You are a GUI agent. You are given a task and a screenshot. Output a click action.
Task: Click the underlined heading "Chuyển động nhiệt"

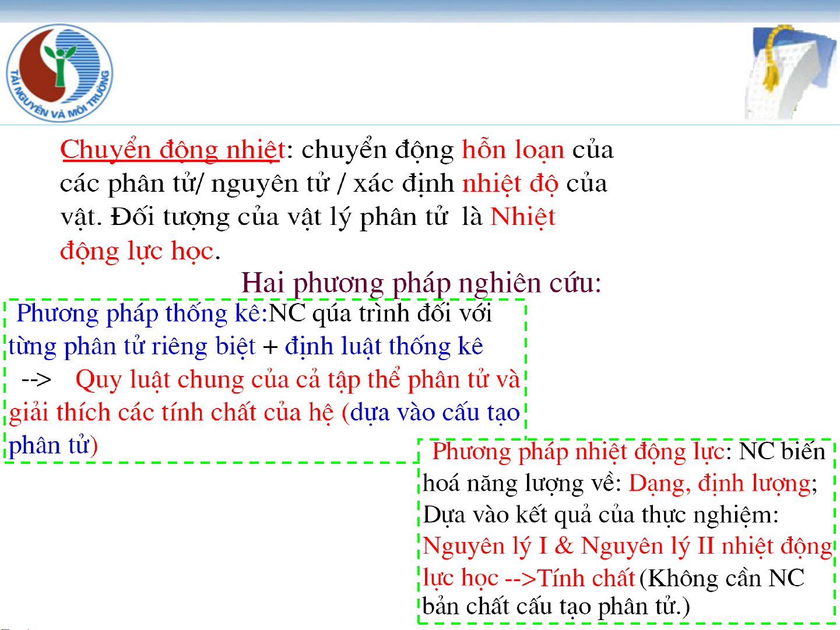tap(173, 149)
